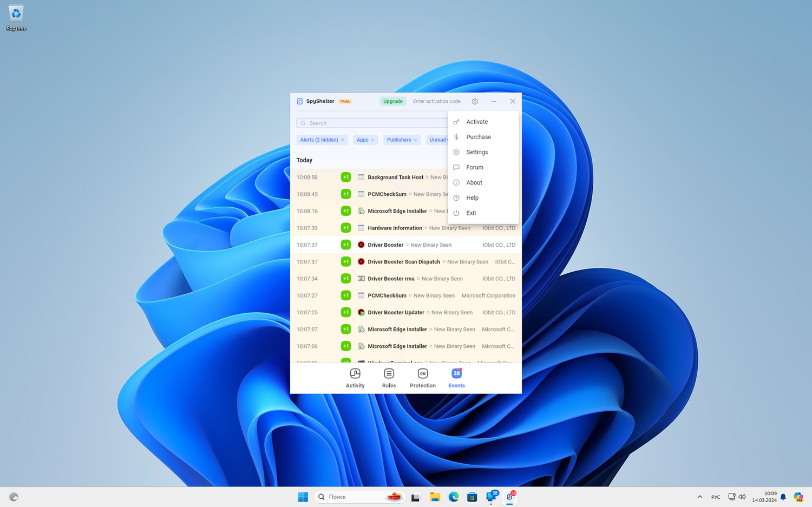This screenshot has width=812, height=507.
Task: Open the Windows Start menu
Action: pos(303,497)
